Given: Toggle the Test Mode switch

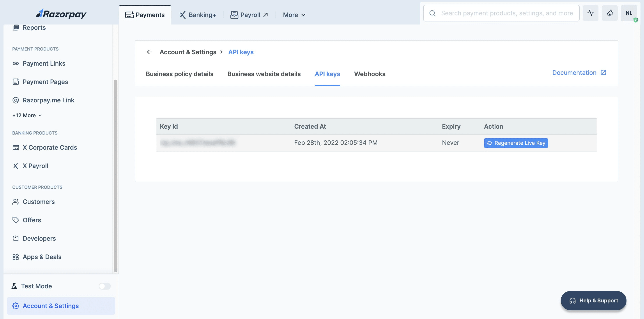Looking at the screenshot, I should (x=104, y=286).
